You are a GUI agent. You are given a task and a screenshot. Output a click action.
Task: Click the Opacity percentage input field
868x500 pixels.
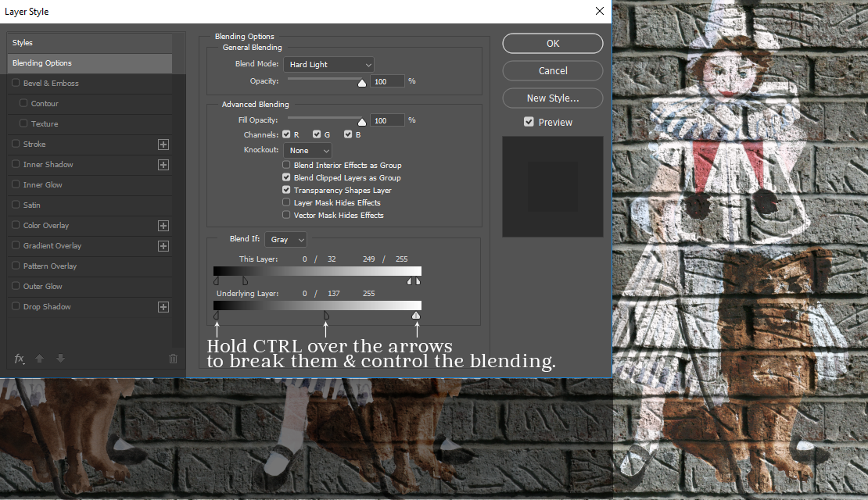coord(387,81)
